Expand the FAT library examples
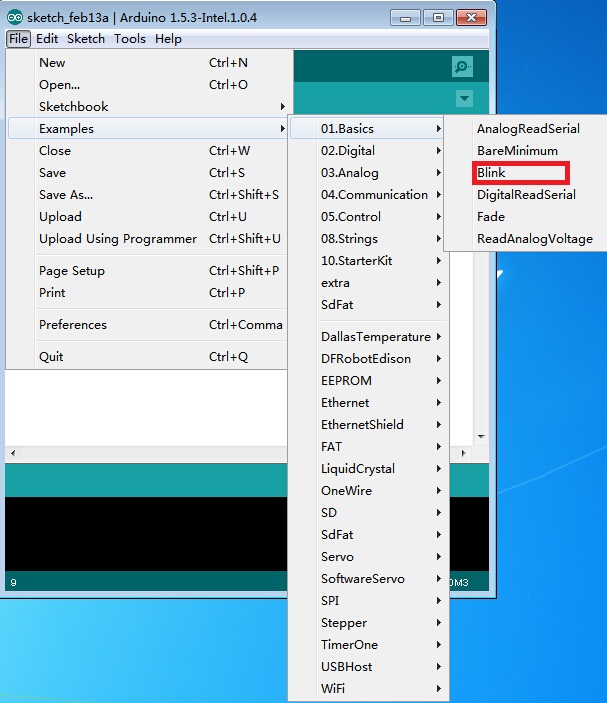Viewport: 607px width, 703px height. tap(367, 446)
